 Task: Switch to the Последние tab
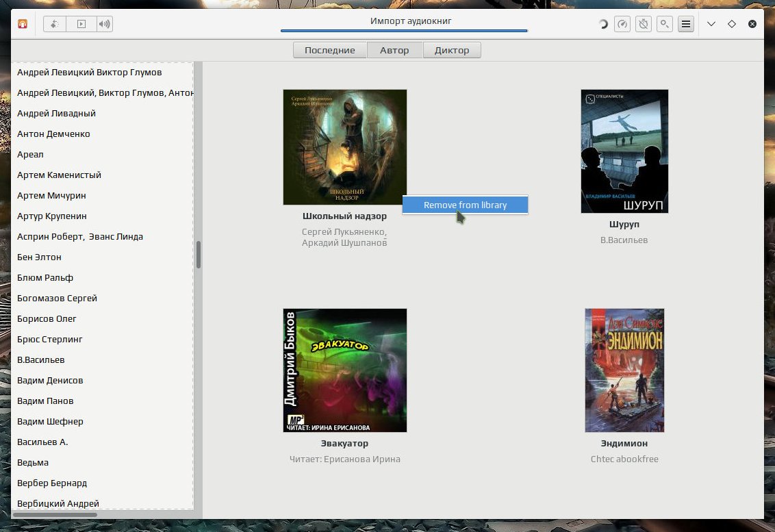[330, 50]
